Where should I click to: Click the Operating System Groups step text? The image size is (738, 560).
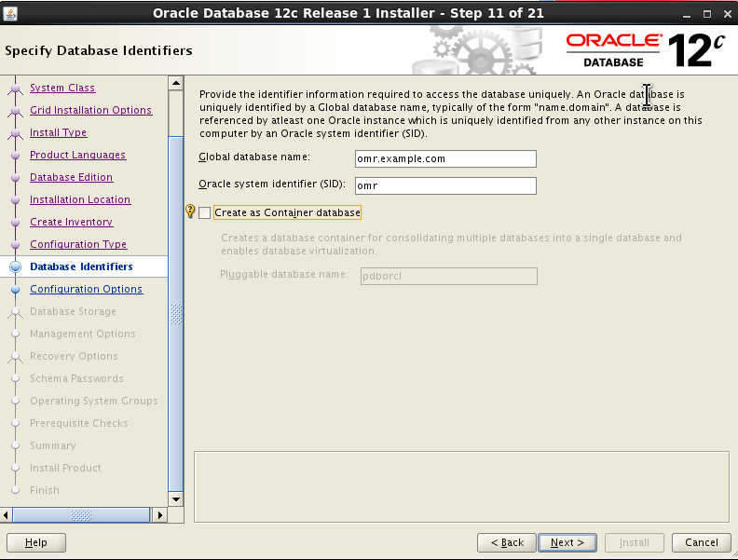(x=94, y=401)
